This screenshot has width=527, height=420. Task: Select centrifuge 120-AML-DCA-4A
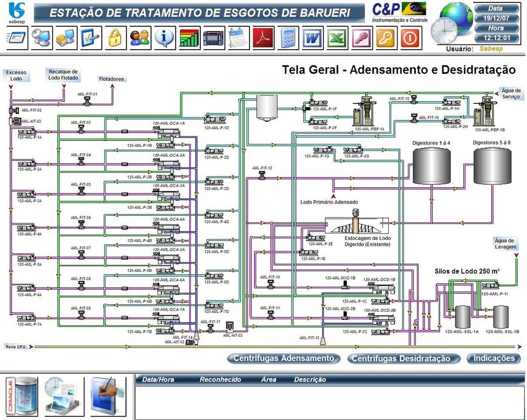tap(168, 228)
